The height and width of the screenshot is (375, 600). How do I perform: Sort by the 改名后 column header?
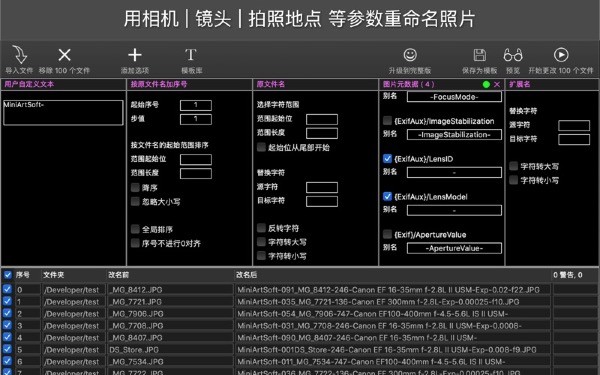tap(246, 275)
